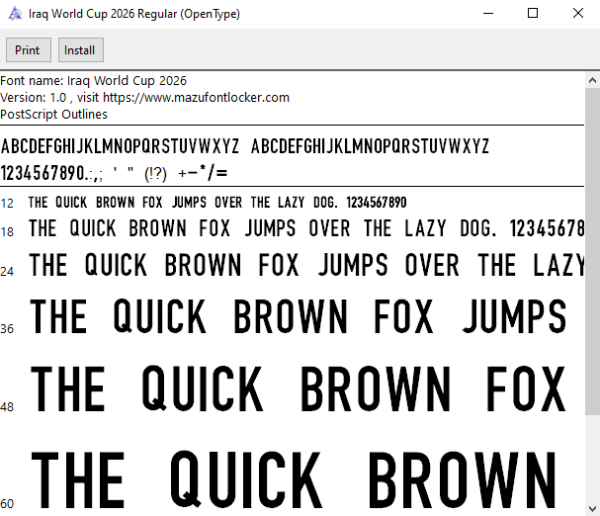Click the scrollbar track below the thumb
Screen dimensions: 600x516
click(592, 457)
